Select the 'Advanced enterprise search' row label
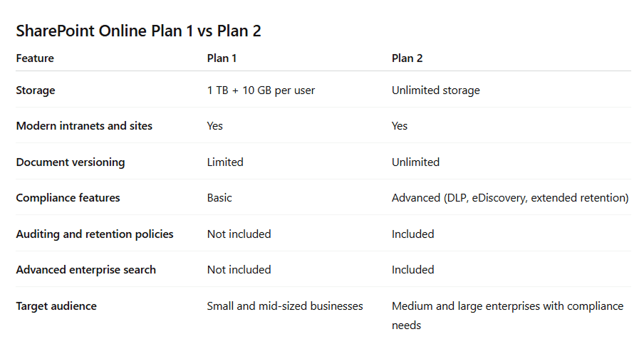This screenshot has height=339, width=644. 86,270
